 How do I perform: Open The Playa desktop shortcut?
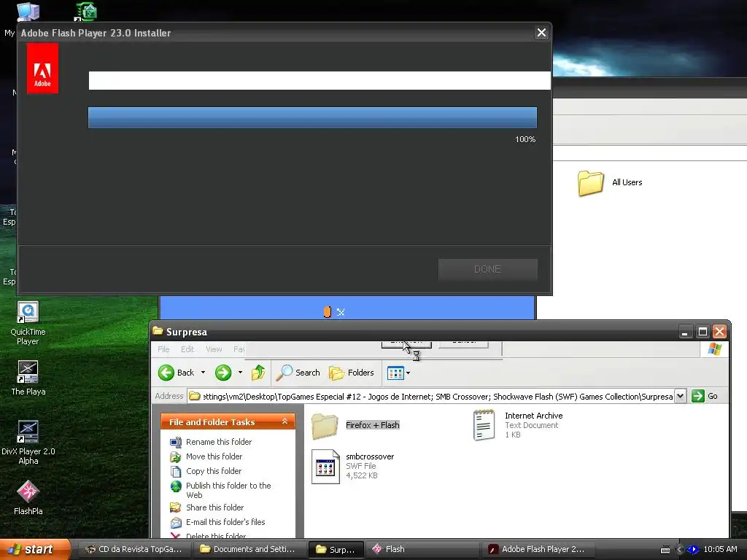28,378
